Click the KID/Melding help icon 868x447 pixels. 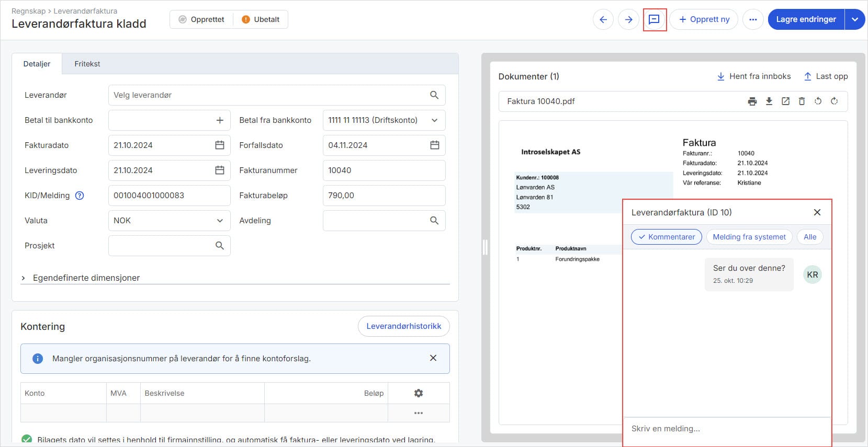point(80,196)
